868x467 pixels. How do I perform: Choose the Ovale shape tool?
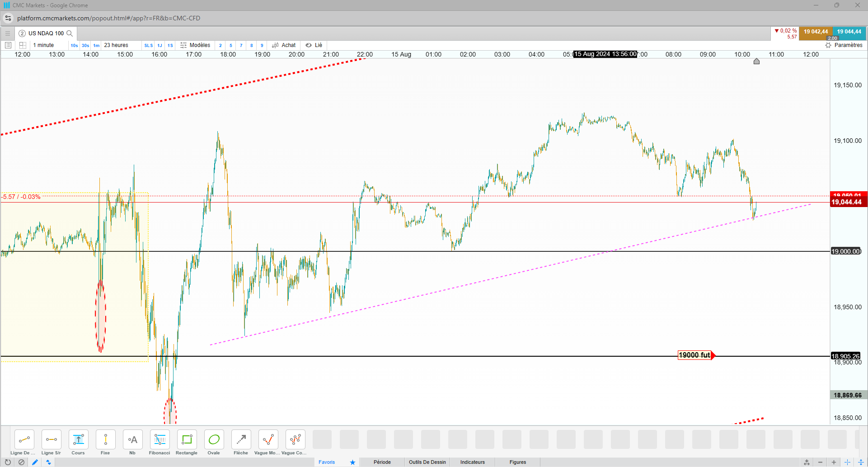[x=214, y=443]
